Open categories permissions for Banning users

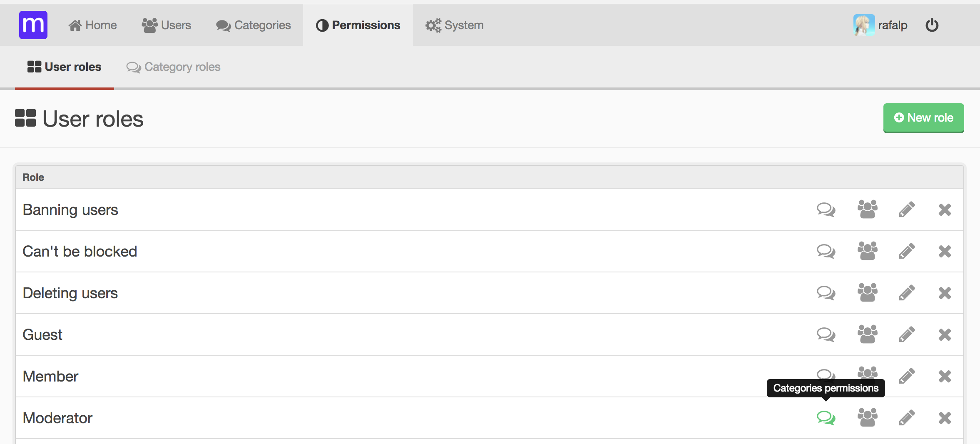click(826, 210)
